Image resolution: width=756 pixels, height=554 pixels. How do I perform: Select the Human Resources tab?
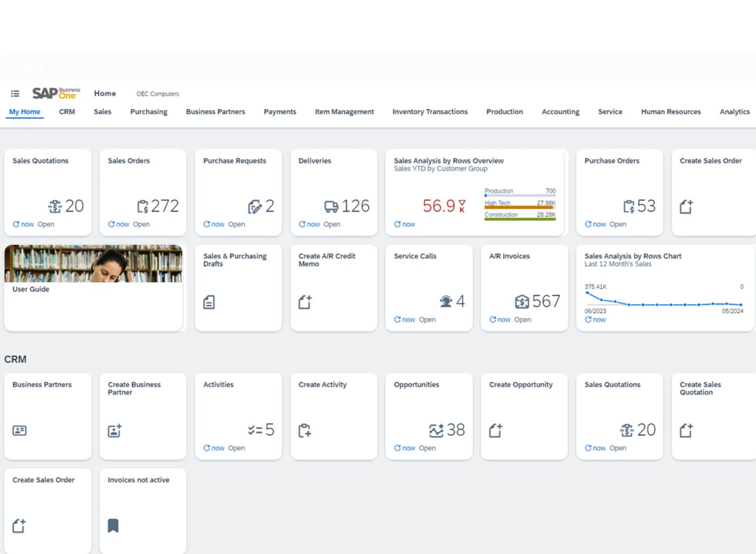click(x=671, y=112)
